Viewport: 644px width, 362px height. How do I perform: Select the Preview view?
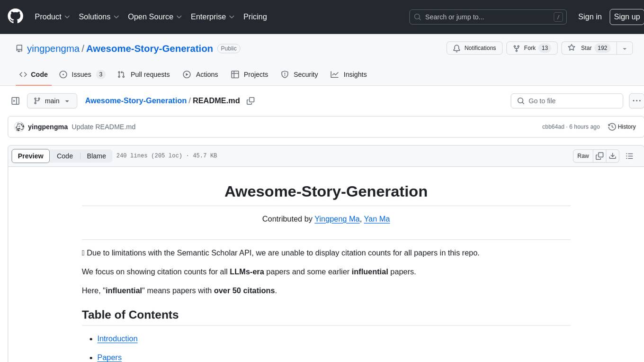31,156
